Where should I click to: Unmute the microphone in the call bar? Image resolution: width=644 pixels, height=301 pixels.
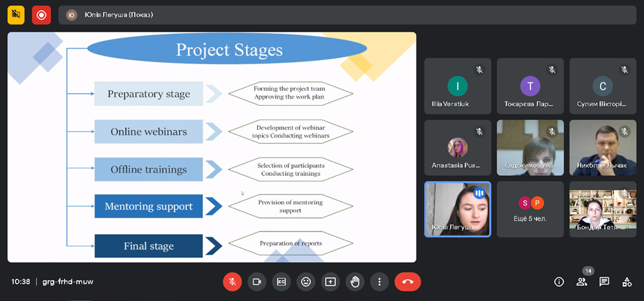[x=232, y=282]
